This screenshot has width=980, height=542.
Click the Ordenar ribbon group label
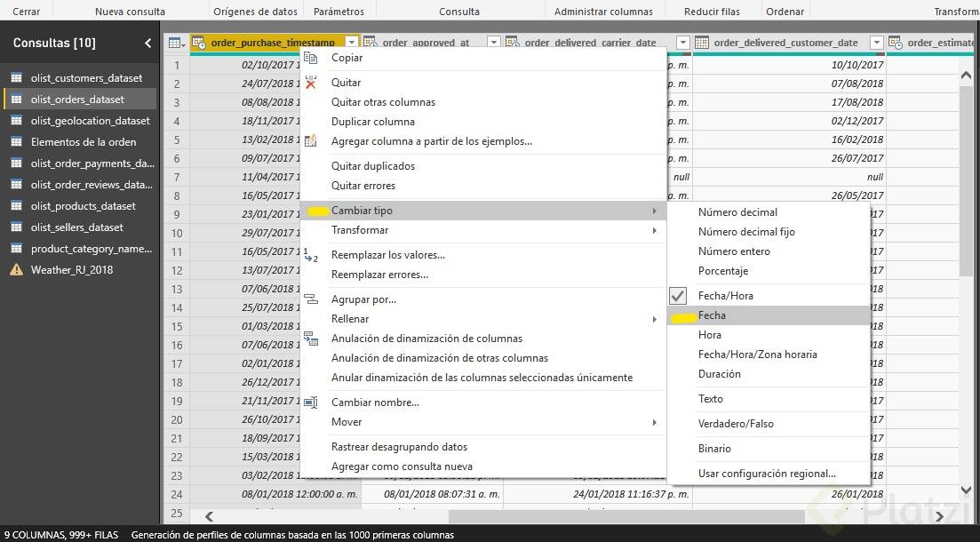pyautogui.click(x=785, y=12)
